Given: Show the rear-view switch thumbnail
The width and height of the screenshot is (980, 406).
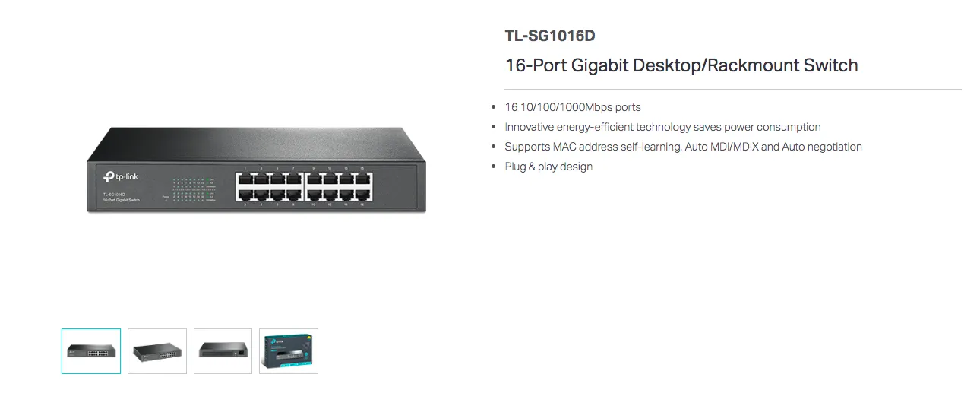Looking at the screenshot, I should pos(223,351).
